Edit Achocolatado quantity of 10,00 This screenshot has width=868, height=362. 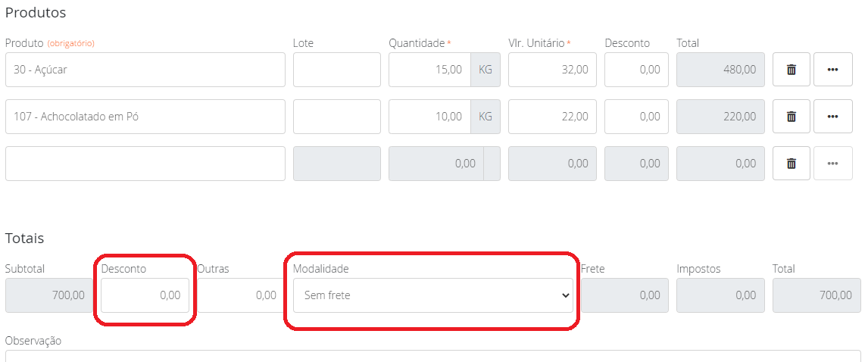pos(429,117)
